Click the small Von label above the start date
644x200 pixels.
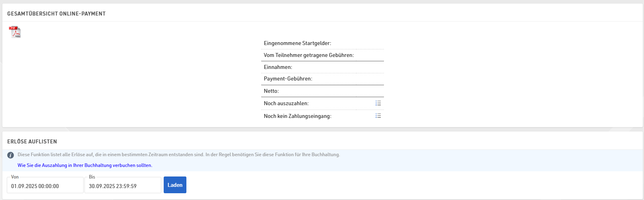pos(15,177)
